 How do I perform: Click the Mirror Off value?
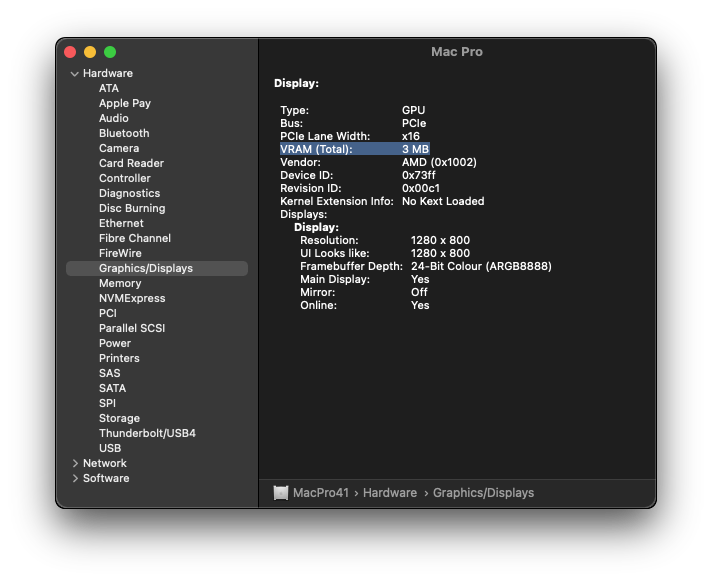pyautogui.click(x=419, y=292)
